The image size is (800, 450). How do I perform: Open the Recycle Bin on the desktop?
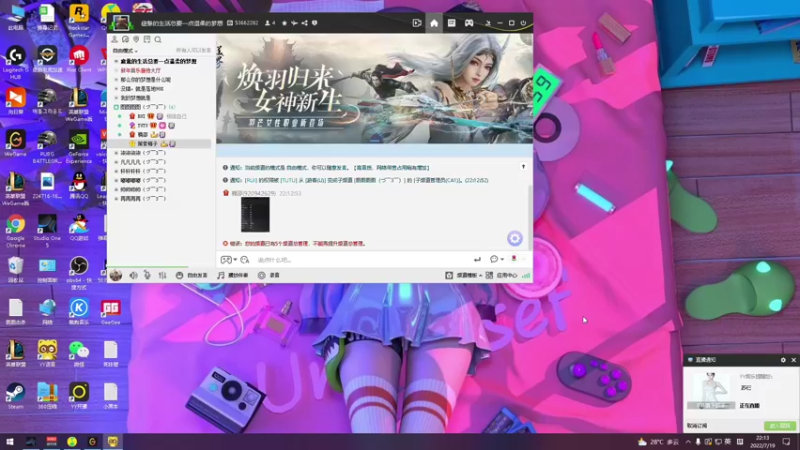[15, 270]
